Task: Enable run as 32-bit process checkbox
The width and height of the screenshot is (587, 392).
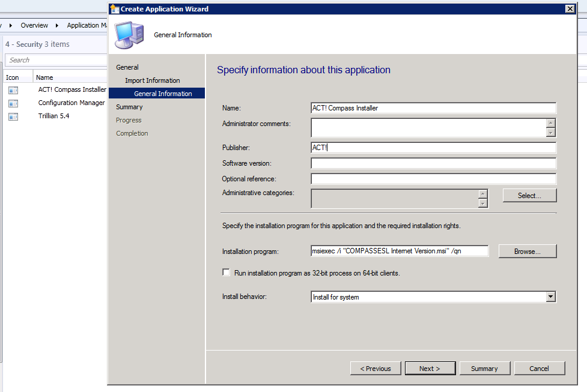Action: (226, 273)
